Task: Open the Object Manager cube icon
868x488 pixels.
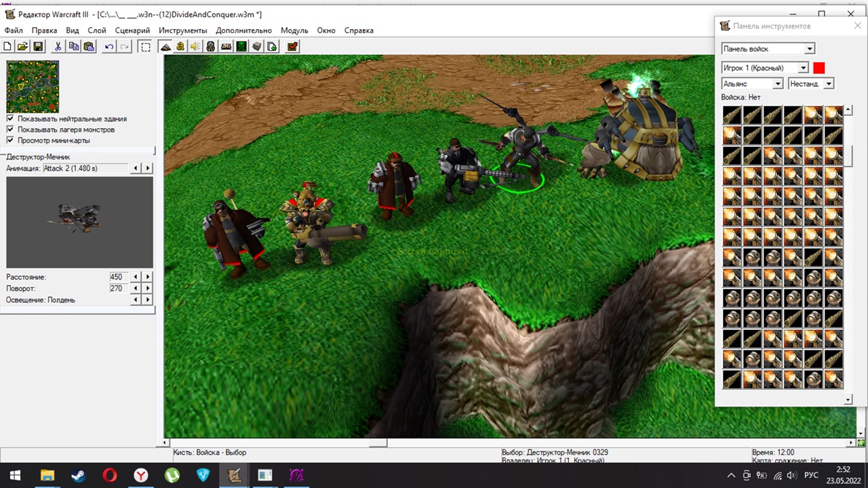Action: [x=257, y=46]
